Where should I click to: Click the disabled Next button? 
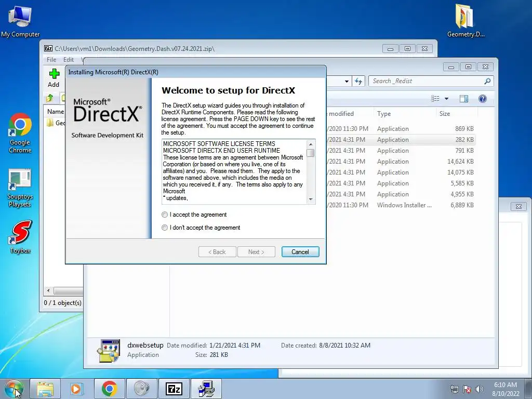[256, 252]
